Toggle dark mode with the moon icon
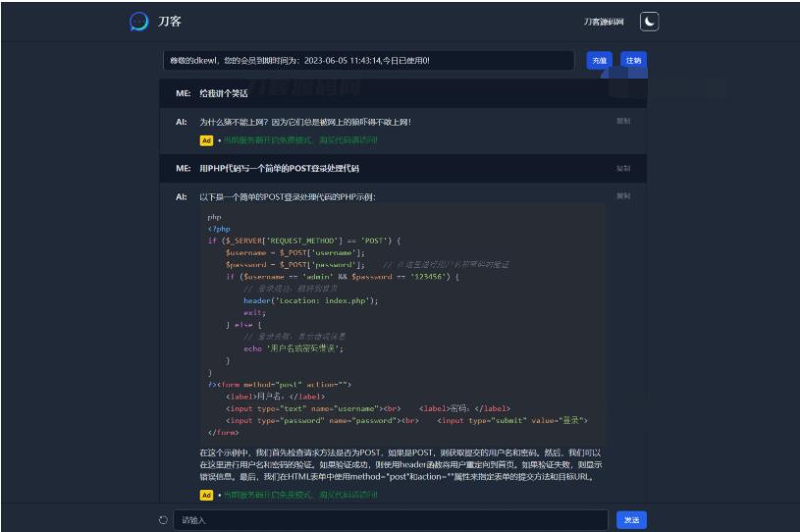The height and width of the screenshot is (532, 800). (649, 22)
